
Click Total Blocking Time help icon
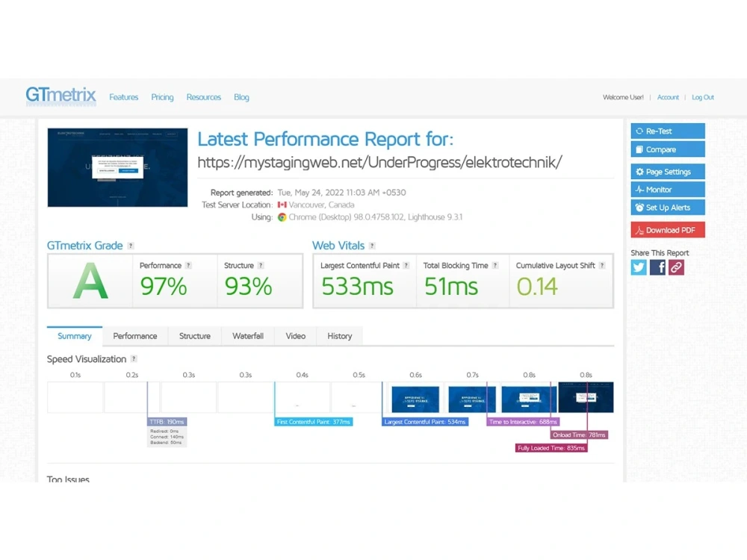(495, 265)
